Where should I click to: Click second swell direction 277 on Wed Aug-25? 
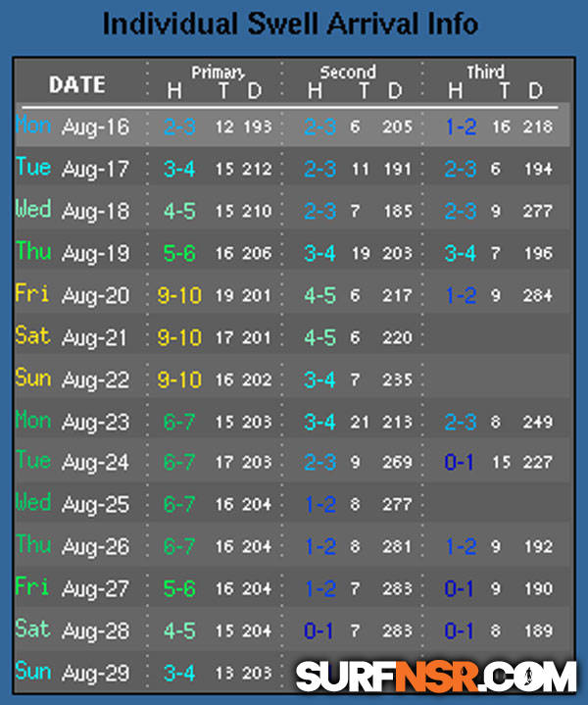[397, 504]
